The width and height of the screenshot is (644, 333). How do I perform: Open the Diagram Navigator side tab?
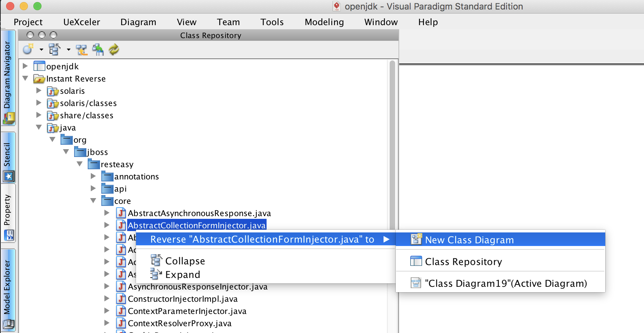[9, 77]
